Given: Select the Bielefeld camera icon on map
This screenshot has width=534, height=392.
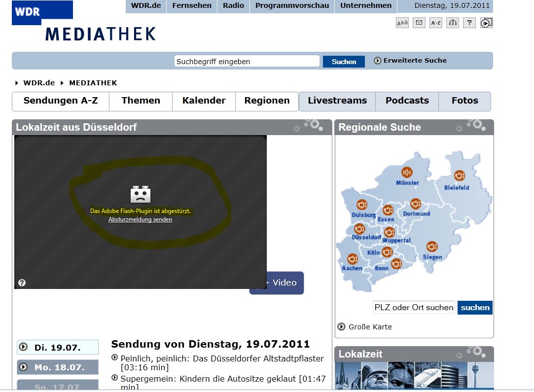Looking at the screenshot, I should (x=460, y=176).
